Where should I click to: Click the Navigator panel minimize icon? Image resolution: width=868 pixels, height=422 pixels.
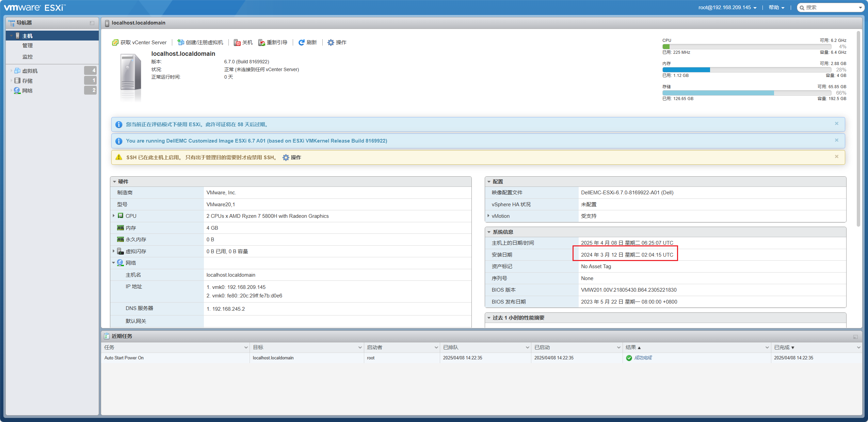click(92, 23)
